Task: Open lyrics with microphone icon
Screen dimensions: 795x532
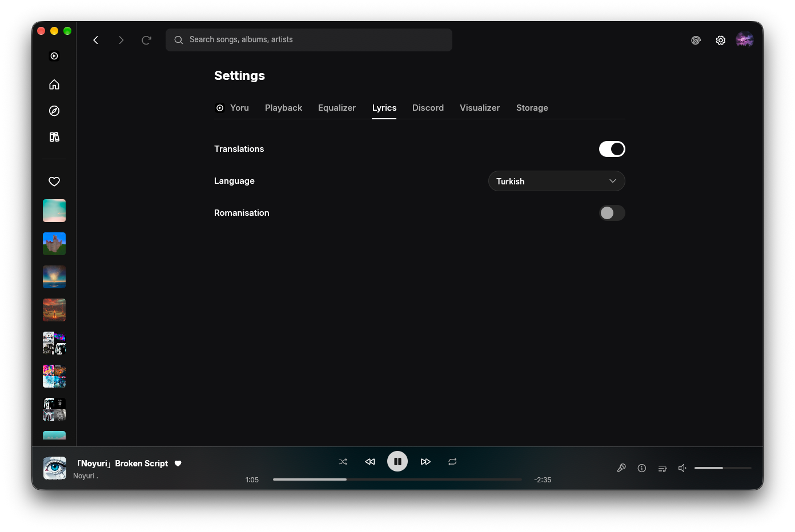Action: (x=621, y=468)
